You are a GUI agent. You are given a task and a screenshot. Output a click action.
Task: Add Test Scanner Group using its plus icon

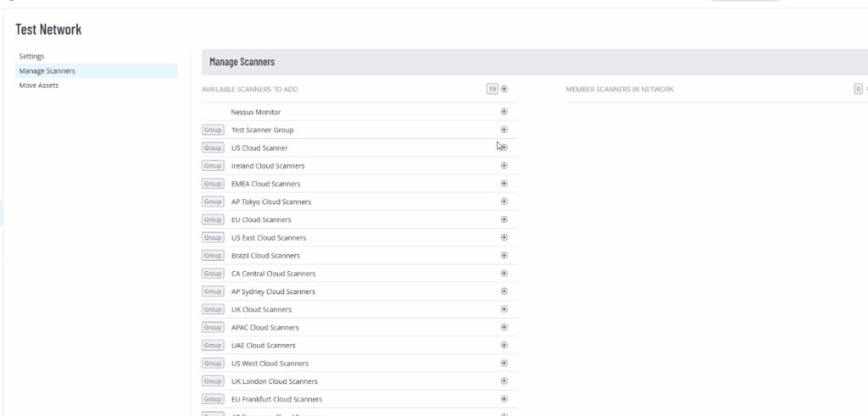coord(504,130)
